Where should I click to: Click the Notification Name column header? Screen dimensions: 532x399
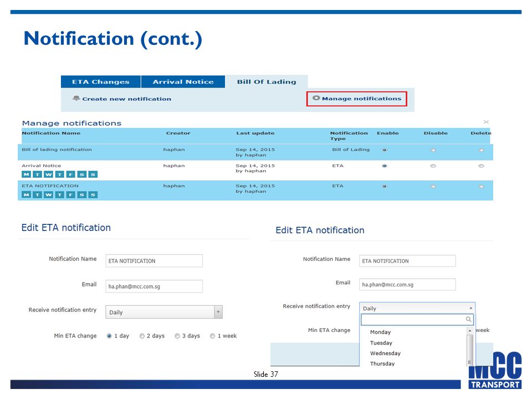pos(51,133)
